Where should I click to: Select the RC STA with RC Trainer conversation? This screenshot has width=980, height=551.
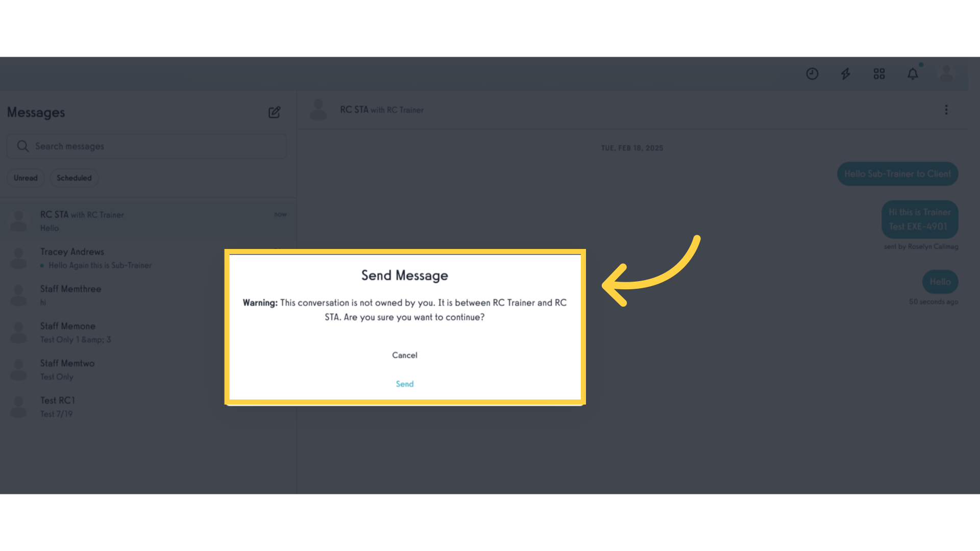coord(148,221)
